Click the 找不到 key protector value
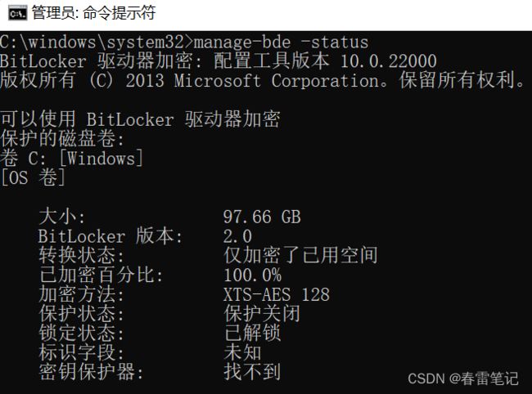This screenshot has height=394, width=532. [252, 372]
